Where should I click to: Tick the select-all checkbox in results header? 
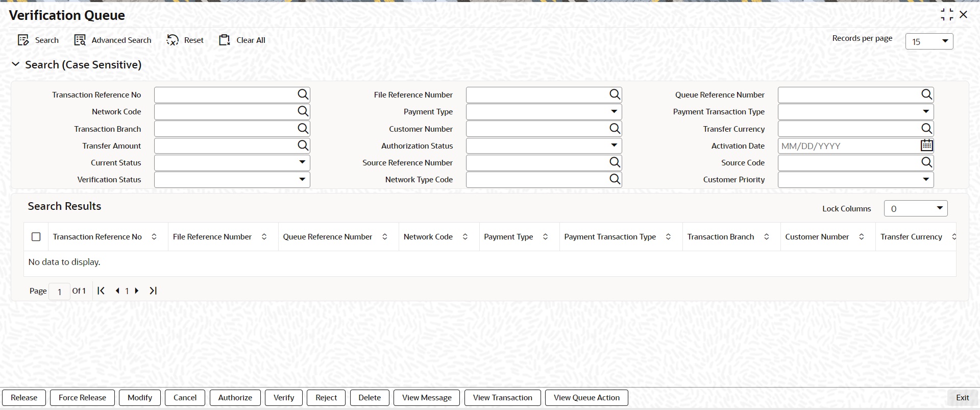click(36, 237)
